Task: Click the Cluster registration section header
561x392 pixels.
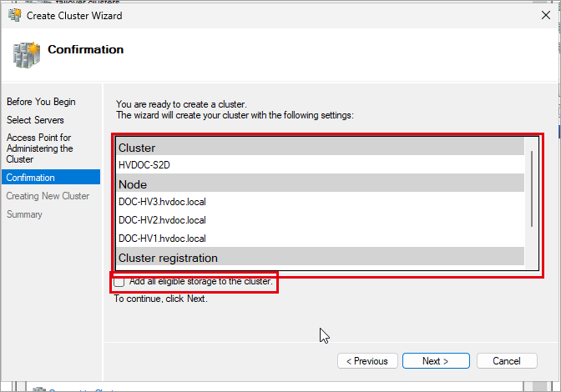Action: (x=321, y=257)
